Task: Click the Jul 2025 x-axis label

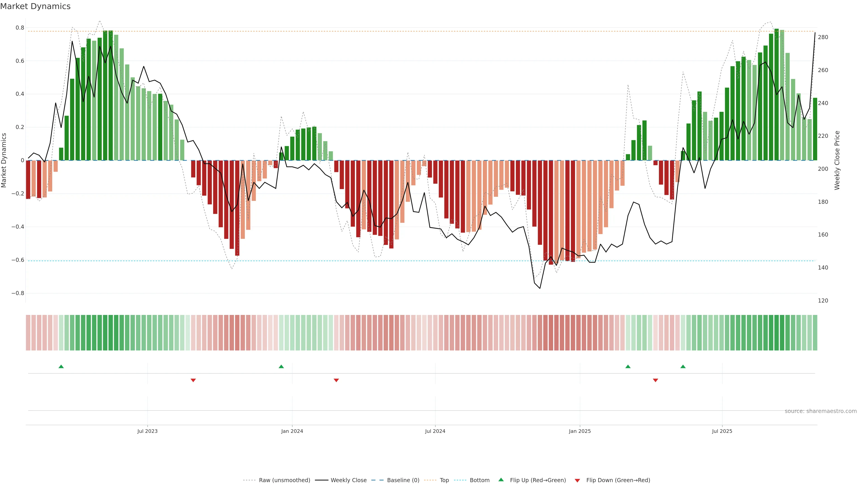Action: (x=722, y=431)
